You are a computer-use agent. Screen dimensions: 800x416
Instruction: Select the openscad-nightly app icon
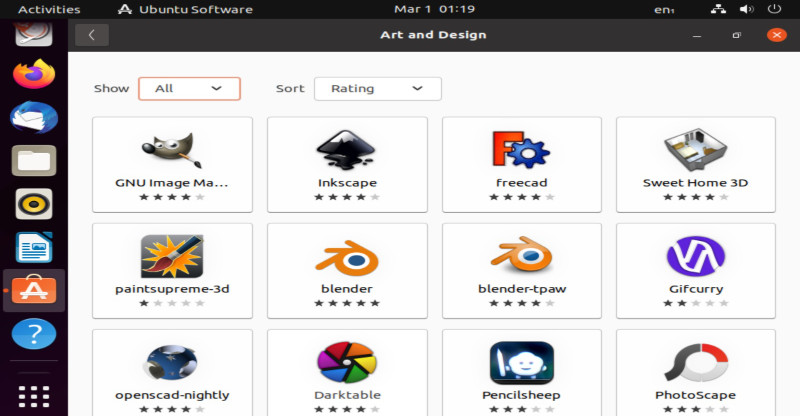click(172, 362)
